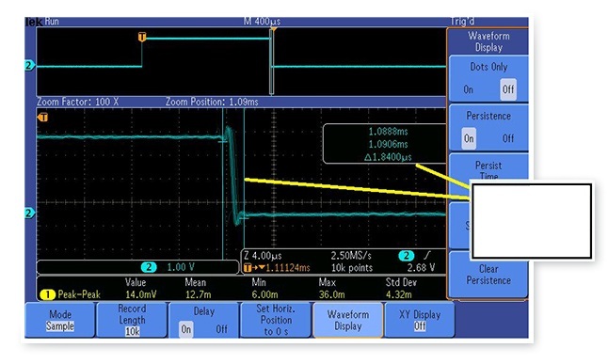Click the zoom window box in overview waveform
The height and width of the screenshot is (364, 608).
coord(271,61)
